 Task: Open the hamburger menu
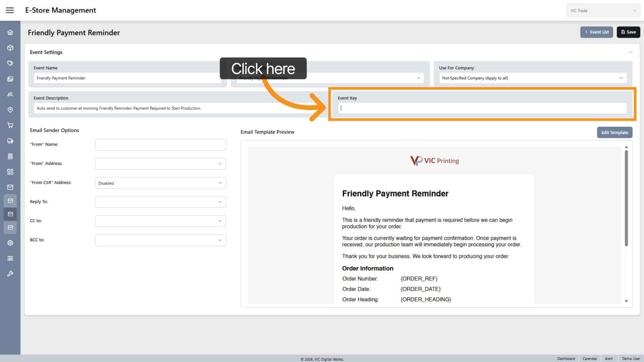tap(10, 10)
